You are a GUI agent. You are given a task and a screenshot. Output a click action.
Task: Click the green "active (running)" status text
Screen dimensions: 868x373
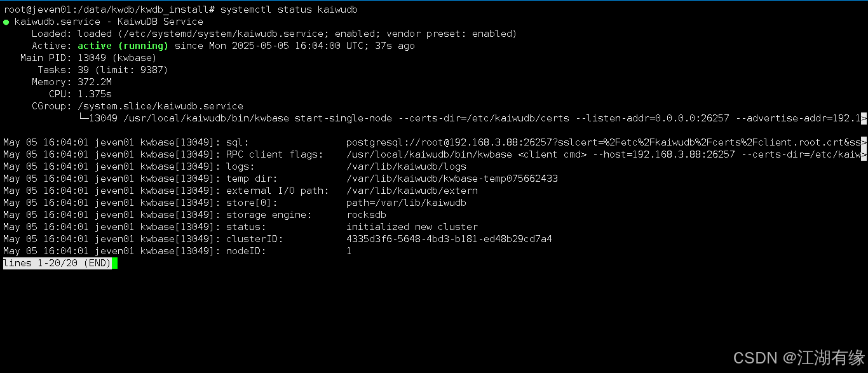pos(123,46)
